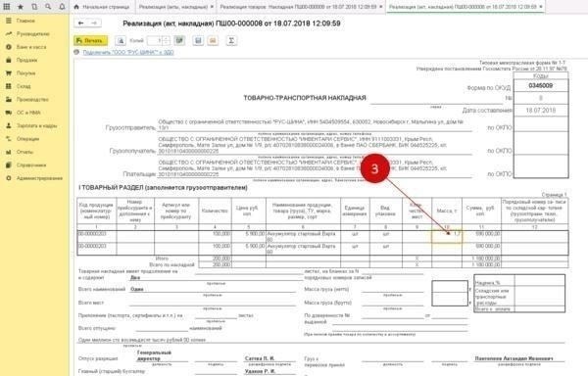Image resolution: width=588 pixels, height=376 pixels.
Task: Open the Зарплата и кадры section
Action: [36, 126]
